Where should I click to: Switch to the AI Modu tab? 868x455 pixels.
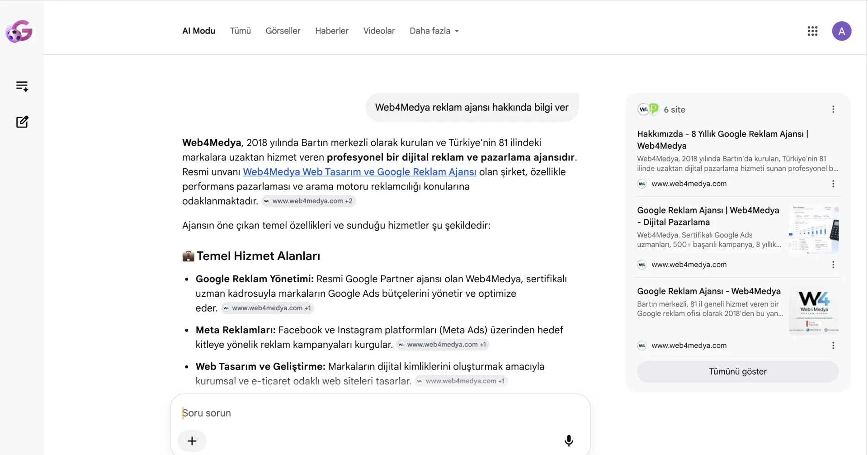(198, 31)
